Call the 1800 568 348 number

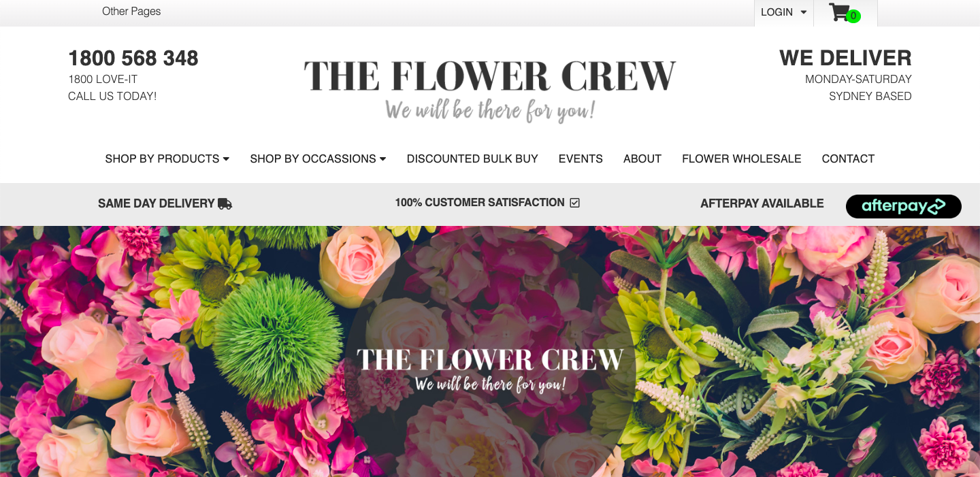coord(133,59)
